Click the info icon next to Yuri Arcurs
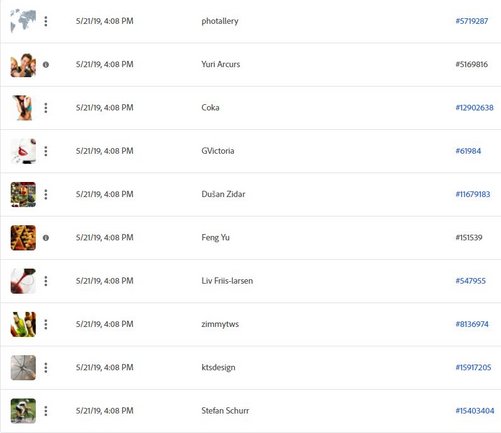 [x=46, y=64]
